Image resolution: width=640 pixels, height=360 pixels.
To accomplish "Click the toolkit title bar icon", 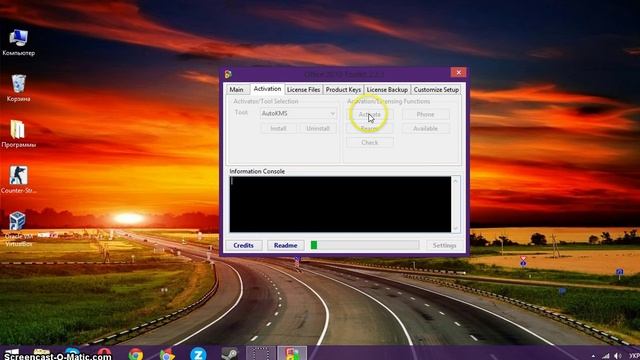I will tap(228, 74).
